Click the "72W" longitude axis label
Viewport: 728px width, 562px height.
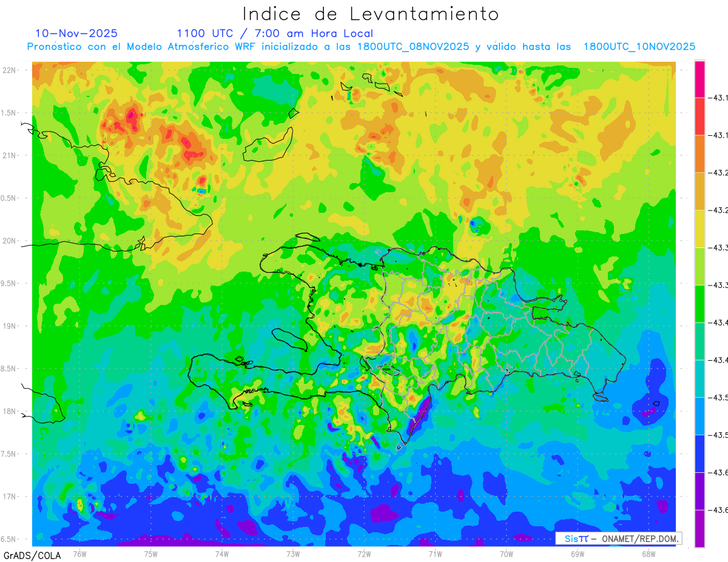click(x=364, y=554)
